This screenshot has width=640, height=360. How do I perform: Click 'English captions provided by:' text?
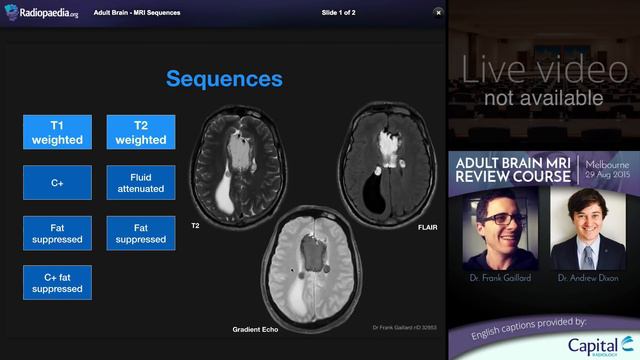[529, 329]
